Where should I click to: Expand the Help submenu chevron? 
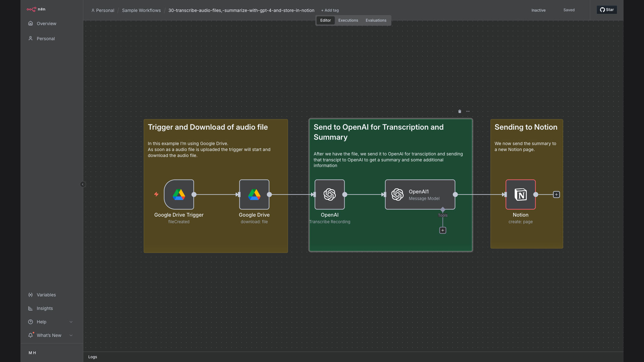point(71,322)
